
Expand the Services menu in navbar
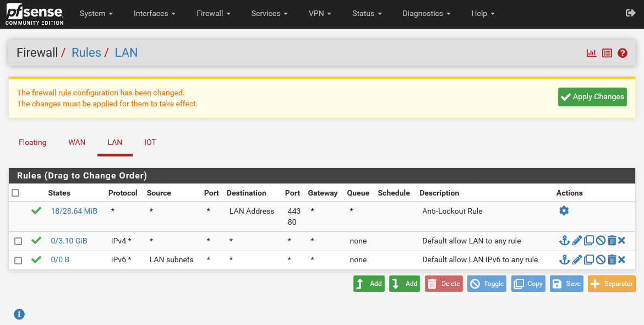click(269, 13)
